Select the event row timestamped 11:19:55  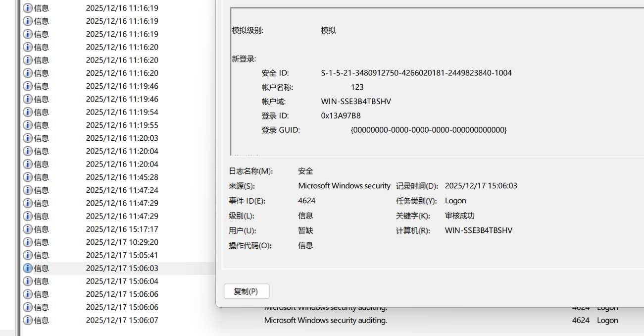[x=122, y=125]
